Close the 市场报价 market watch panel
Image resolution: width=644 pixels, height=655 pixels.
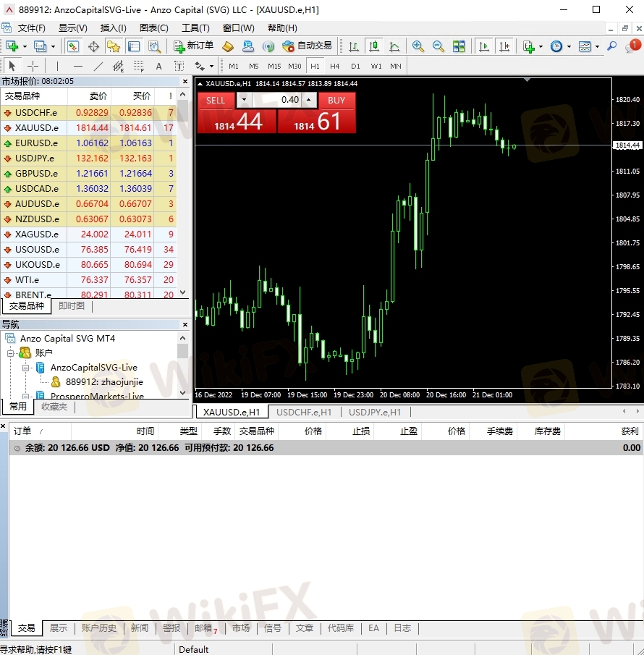185,81
